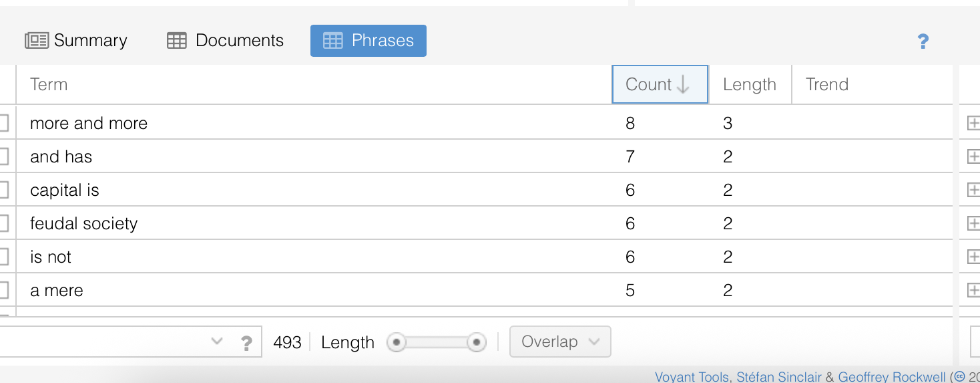Open the Voyant Tools link

pyautogui.click(x=692, y=377)
